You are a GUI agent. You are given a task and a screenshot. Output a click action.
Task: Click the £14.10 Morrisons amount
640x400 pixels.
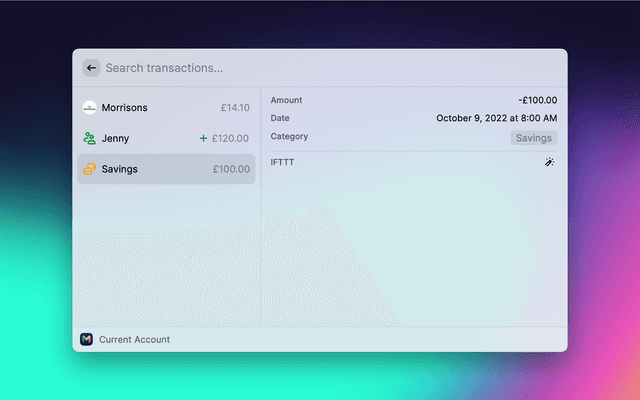(x=235, y=107)
